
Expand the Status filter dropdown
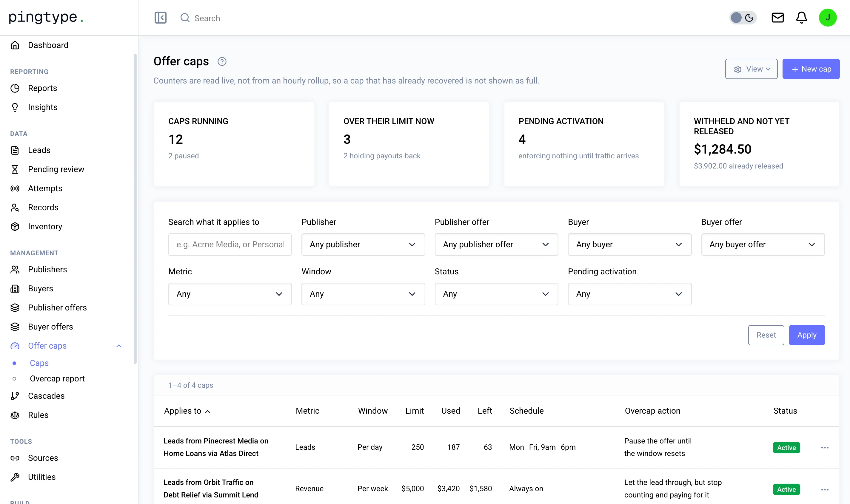(496, 294)
